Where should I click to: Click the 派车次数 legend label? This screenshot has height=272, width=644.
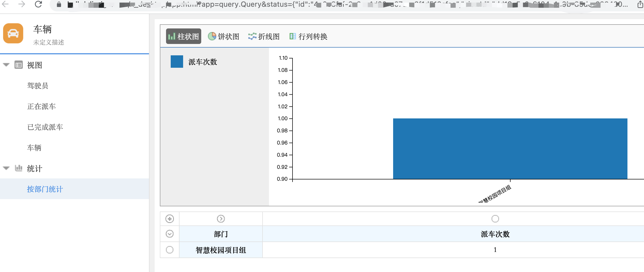point(203,62)
